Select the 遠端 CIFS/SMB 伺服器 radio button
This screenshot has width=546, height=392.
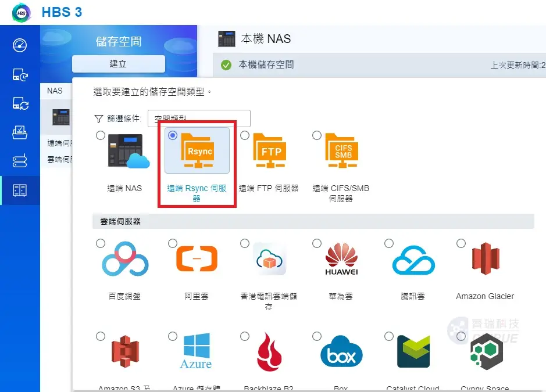tap(317, 135)
